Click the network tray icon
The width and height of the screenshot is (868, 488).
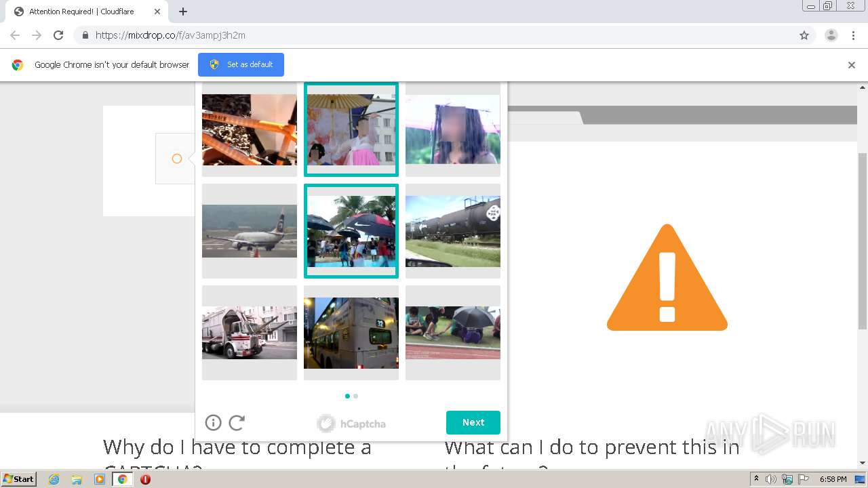(787, 479)
